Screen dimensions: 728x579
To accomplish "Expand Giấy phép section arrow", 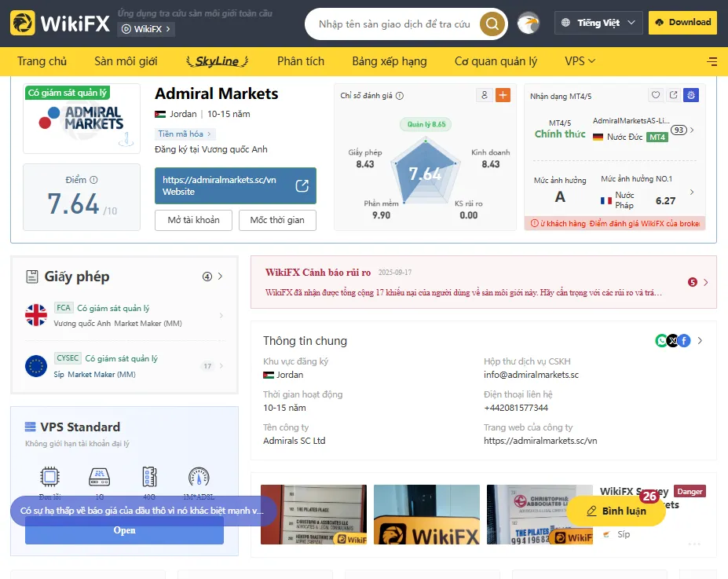I will [x=220, y=277].
